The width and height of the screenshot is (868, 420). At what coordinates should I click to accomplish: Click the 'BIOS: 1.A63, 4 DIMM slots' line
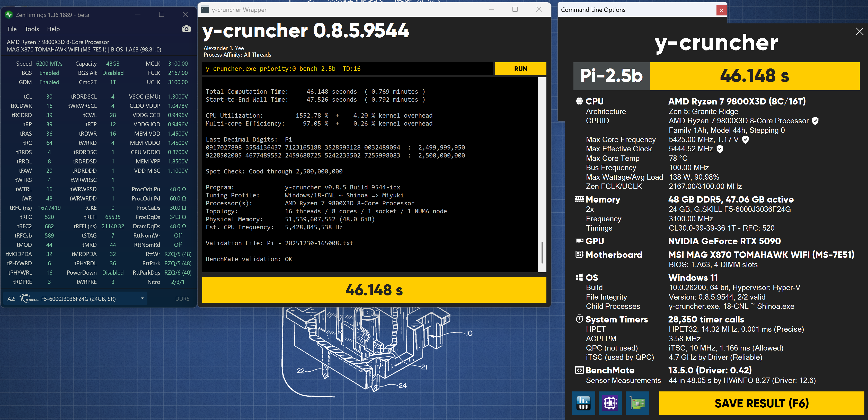(x=713, y=265)
